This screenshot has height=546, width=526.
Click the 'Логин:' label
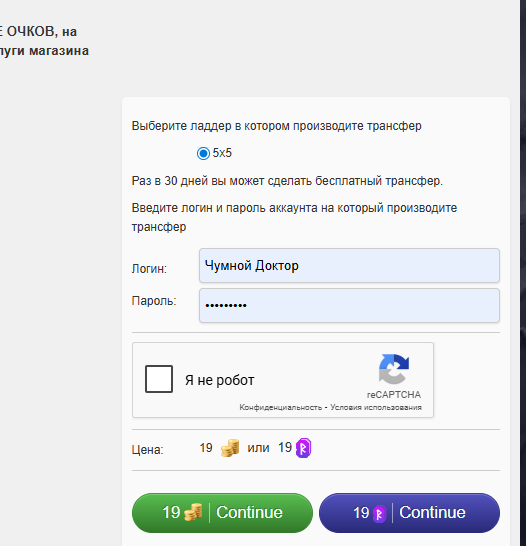tap(149, 268)
